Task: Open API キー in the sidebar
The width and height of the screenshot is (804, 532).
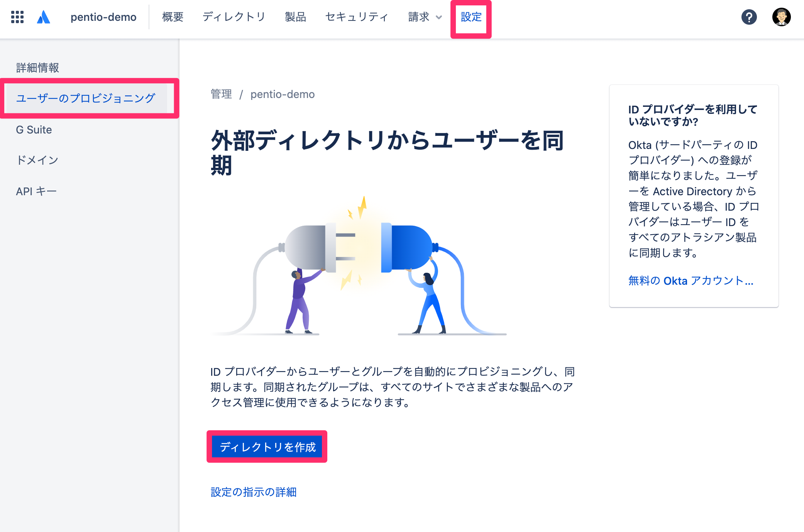Action: click(36, 191)
